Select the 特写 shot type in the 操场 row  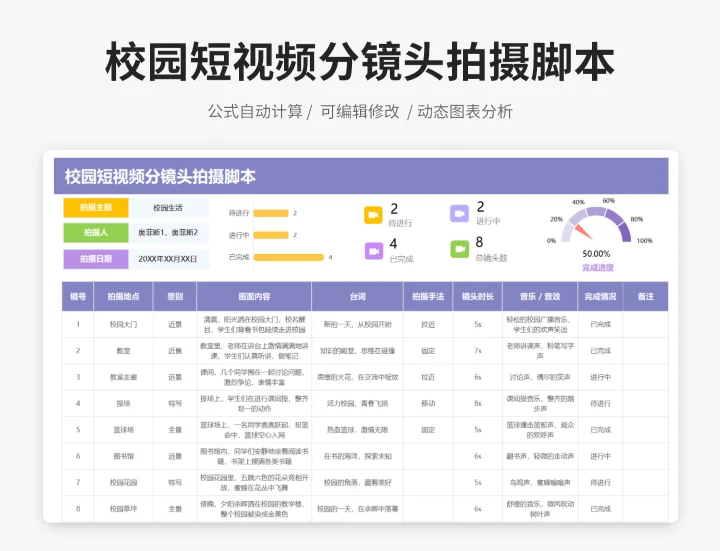click(175, 403)
